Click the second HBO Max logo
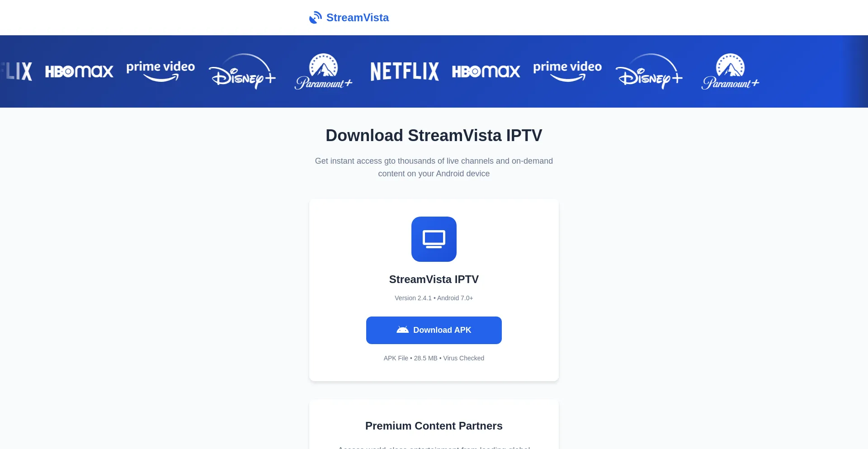This screenshot has height=449, width=868. tap(486, 71)
